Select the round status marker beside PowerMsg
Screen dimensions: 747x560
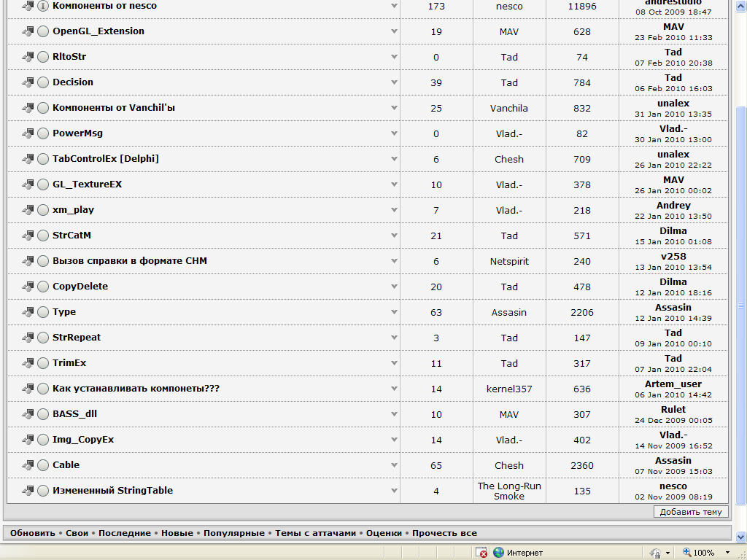43,133
